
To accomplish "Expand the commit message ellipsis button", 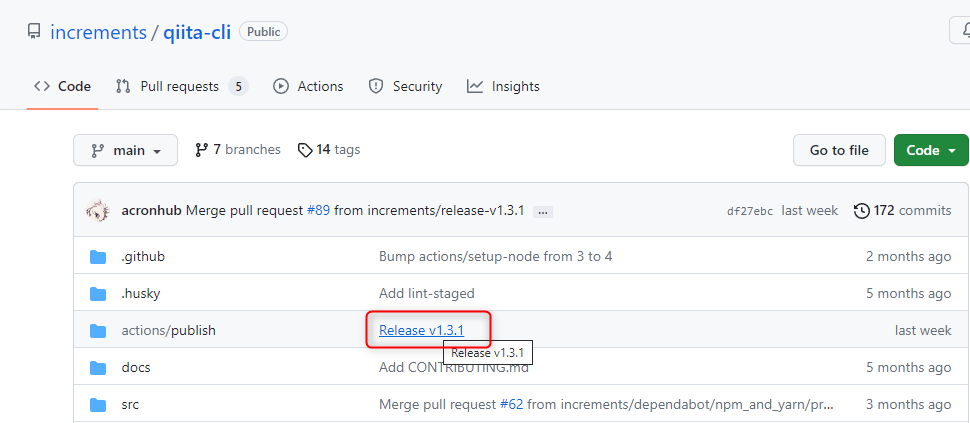I will click(x=543, y=212).
